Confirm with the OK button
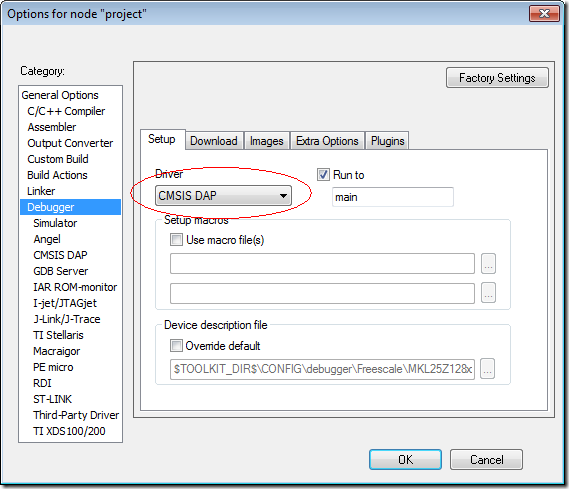This screenshot has height=489, width=569. (405, 460)
